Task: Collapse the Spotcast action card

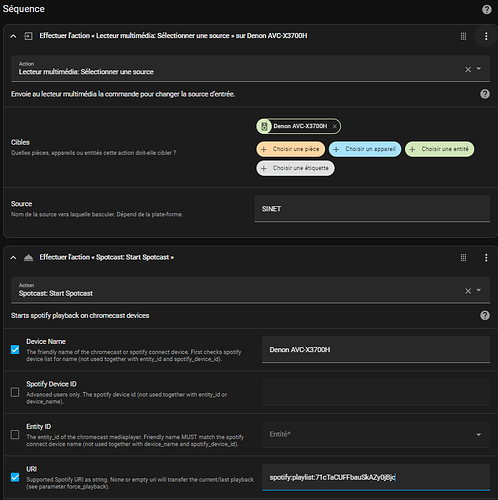Action: (x=13, y=257)
